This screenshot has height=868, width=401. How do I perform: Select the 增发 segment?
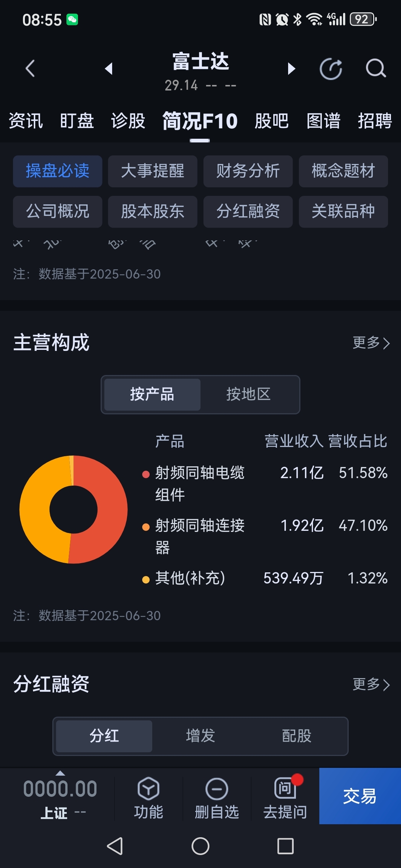pyautogui.click(x=200, y=736)
